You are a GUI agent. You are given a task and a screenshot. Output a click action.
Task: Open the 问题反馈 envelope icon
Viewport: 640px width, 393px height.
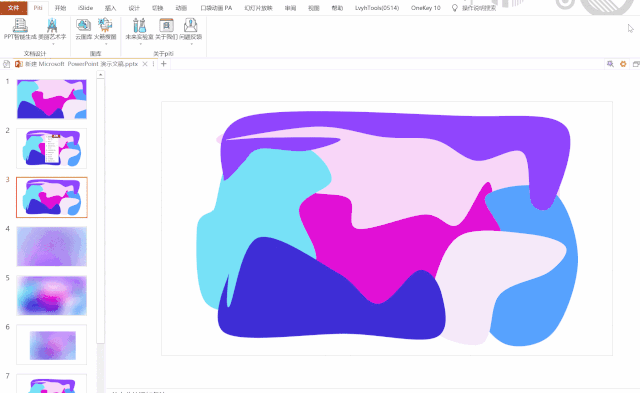tap(191, 25)
